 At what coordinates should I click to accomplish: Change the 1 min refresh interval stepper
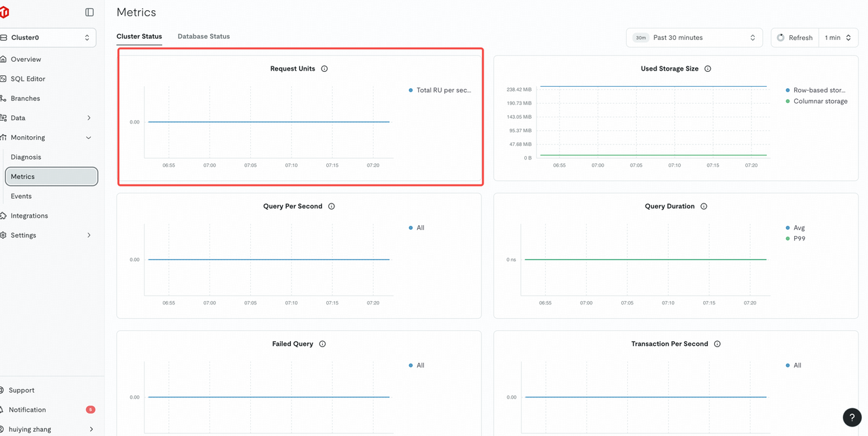pyautogui.click(x=838, y=37)
